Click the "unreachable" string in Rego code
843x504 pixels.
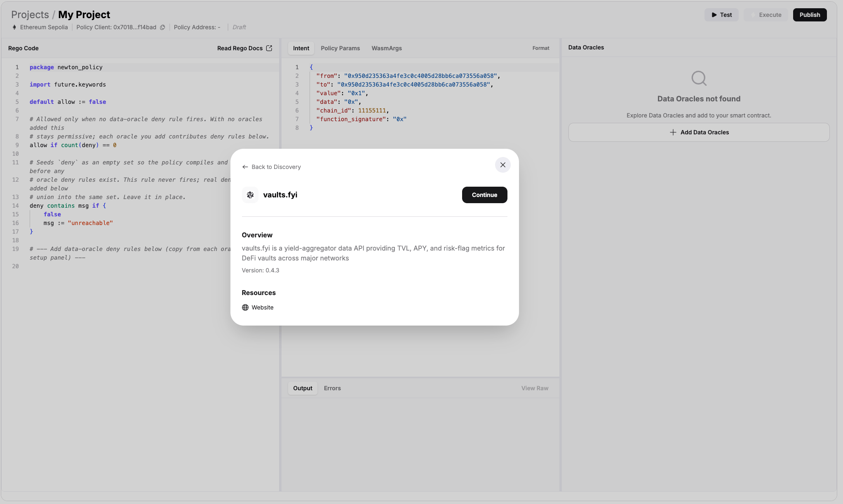[x=90, y=223]
